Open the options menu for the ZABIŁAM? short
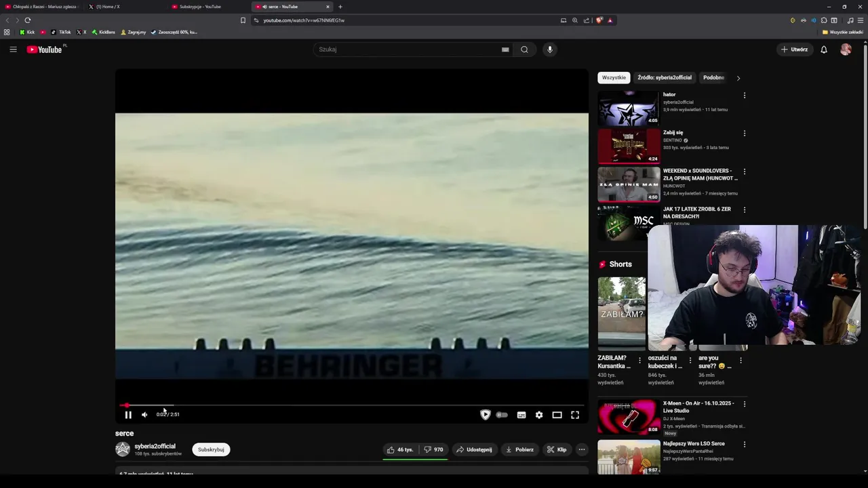868x488 pixels. point(639,361)
